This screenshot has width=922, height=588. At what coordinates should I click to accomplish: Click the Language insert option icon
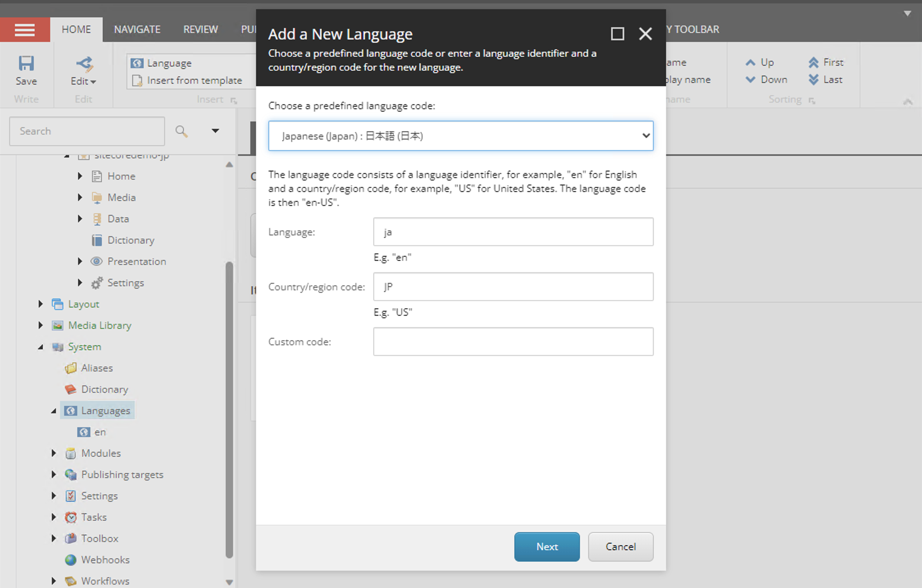[137, 63]
